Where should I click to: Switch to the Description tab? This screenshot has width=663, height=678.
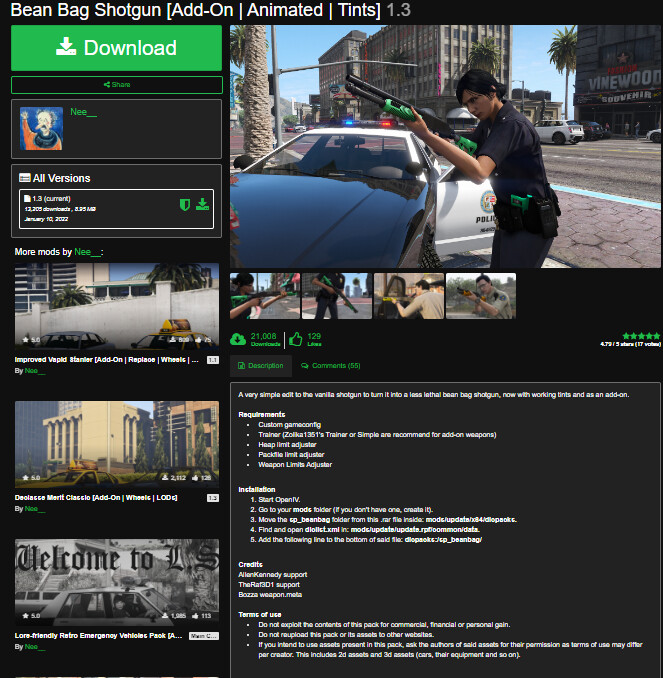(x=261, y=366)
